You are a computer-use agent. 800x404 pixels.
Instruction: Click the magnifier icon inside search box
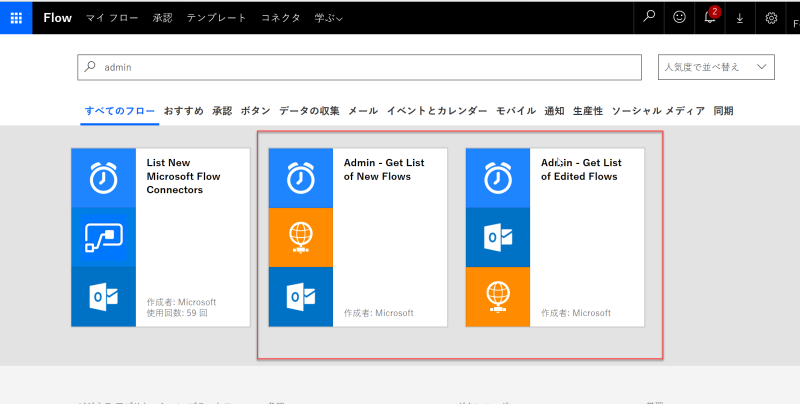(x=90, y=66)
